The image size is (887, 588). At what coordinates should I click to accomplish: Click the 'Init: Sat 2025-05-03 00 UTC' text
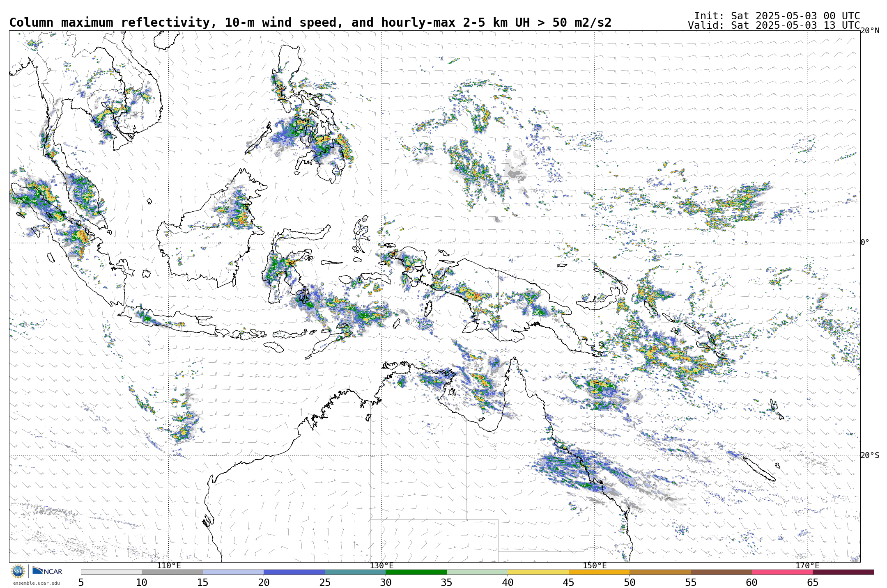point(777,16)
